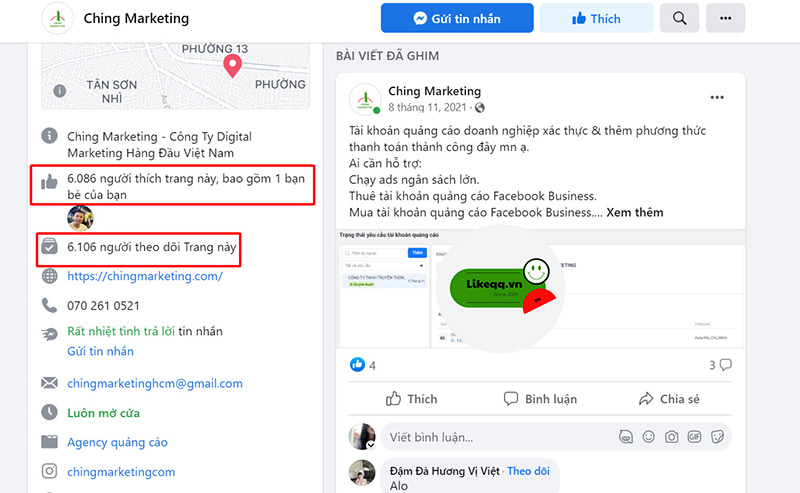Click the chingmarketinghcm@gmail.com email link
Image resolution: width=800 pixels, height=493 pixels.
[155, 383]
